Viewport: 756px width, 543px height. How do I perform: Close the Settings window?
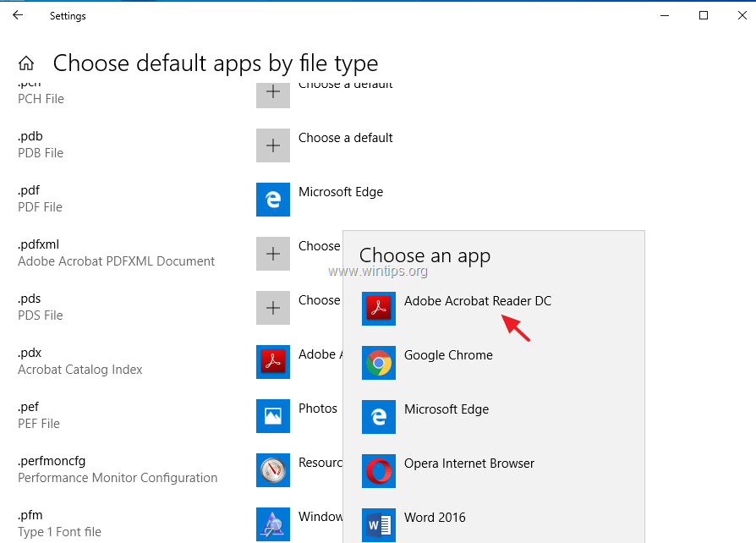(742, 15)
